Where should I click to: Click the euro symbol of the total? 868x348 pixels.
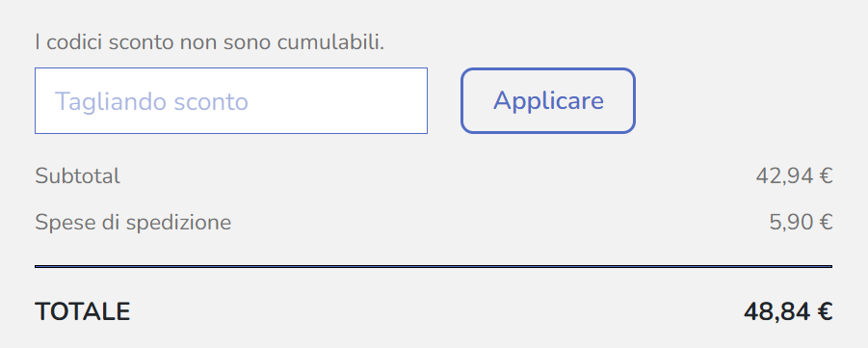pyautogui.click(x=824, y=312)
